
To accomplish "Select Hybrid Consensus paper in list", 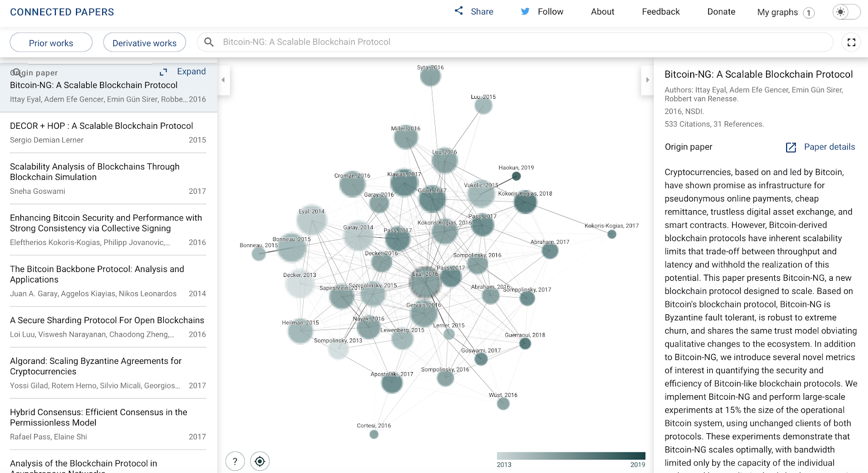I will [108, 424].
